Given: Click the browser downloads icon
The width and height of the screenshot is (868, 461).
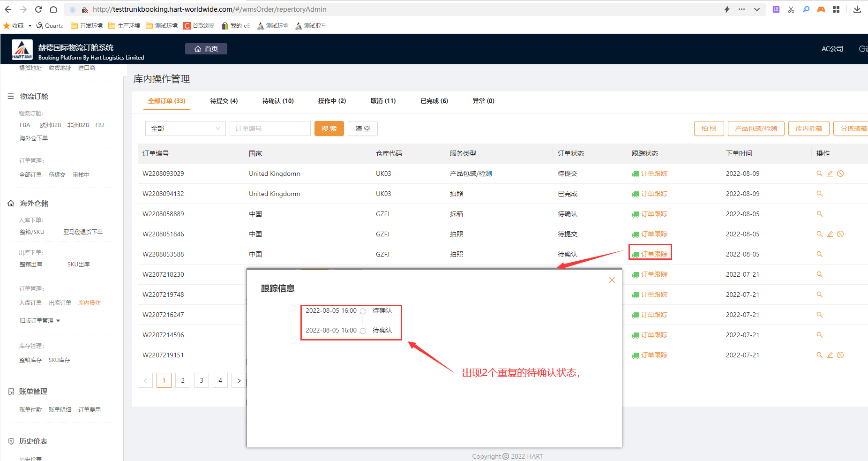Looking at the screenshot, I should pos(857,9).
